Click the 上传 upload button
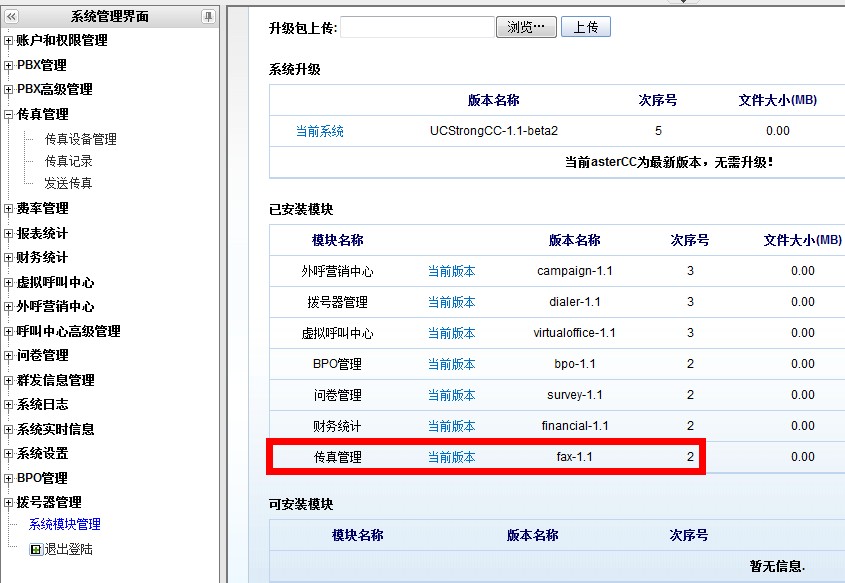The width and height of the screenshot is (845, 583). [x=585, y=27]
